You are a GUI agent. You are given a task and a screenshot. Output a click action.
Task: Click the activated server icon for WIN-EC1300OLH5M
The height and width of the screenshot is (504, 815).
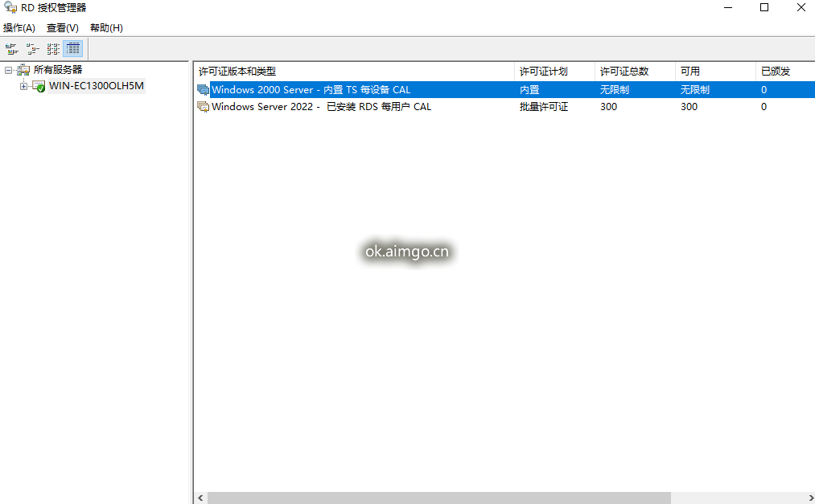pos(39,86)
